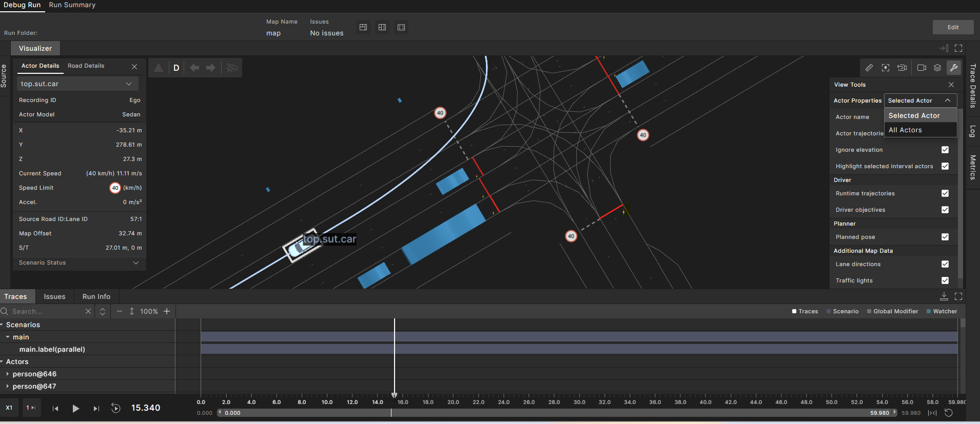Click the three-column layout icon

click(382, 27)
